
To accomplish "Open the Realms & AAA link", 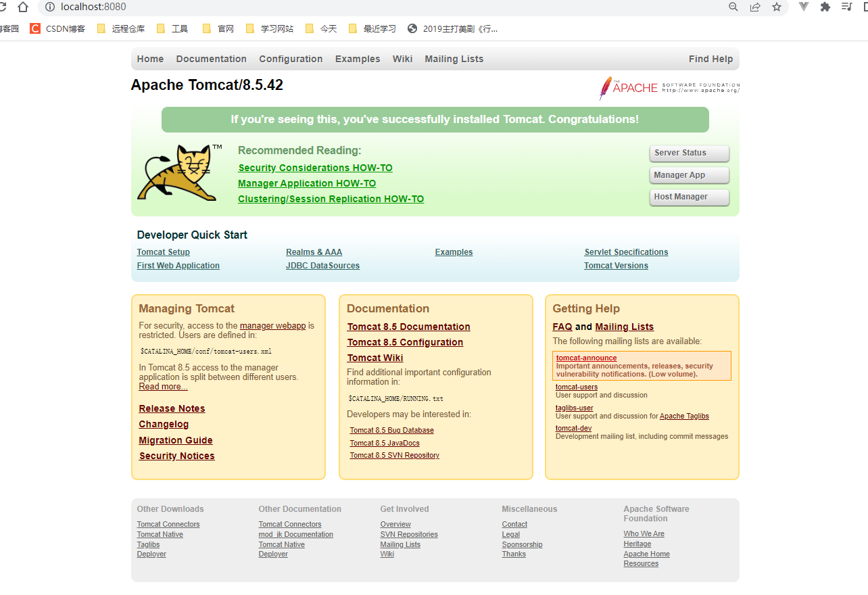I will (x=314, y=252).
